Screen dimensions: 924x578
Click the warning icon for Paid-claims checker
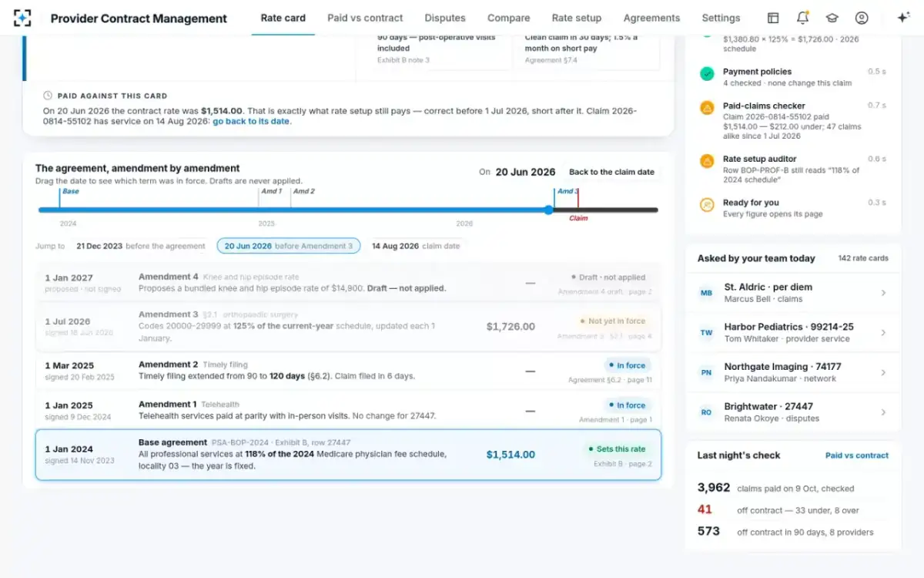pyautogui.click(x=707, y=109)
